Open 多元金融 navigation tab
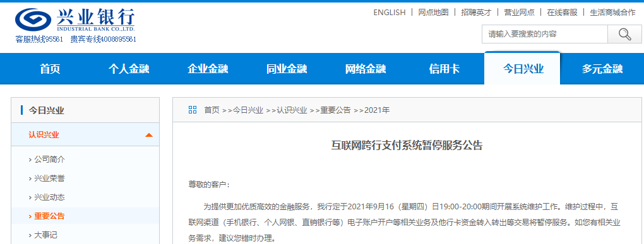644x244 pixels. click(602, 69)
